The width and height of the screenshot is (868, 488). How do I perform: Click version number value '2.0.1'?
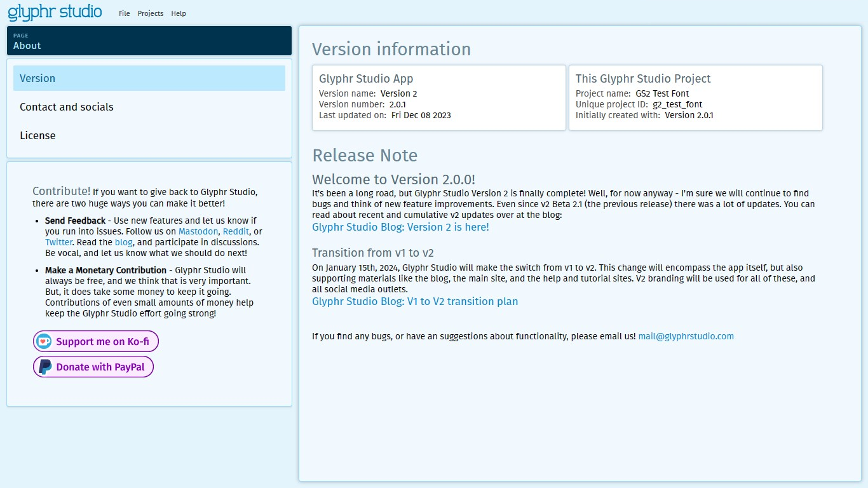(398, 104)
